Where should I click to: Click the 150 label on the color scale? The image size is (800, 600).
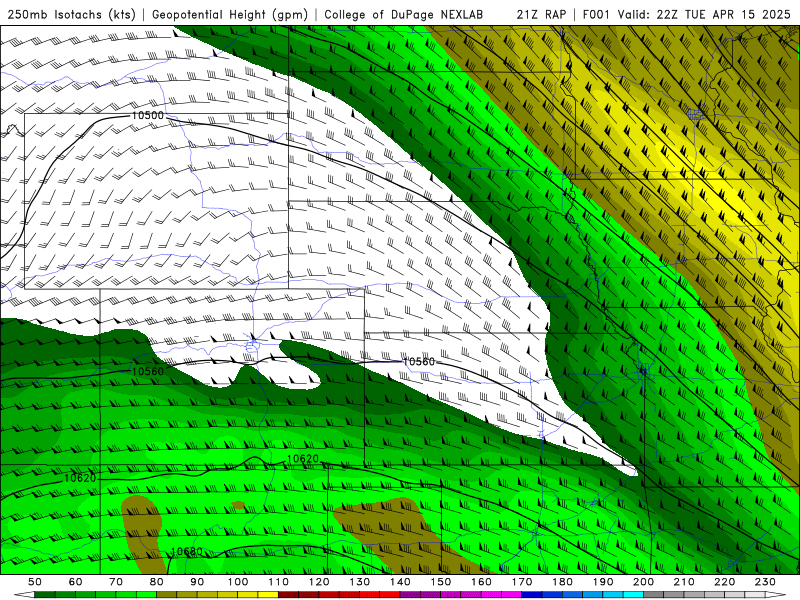[x=441, y=582]
